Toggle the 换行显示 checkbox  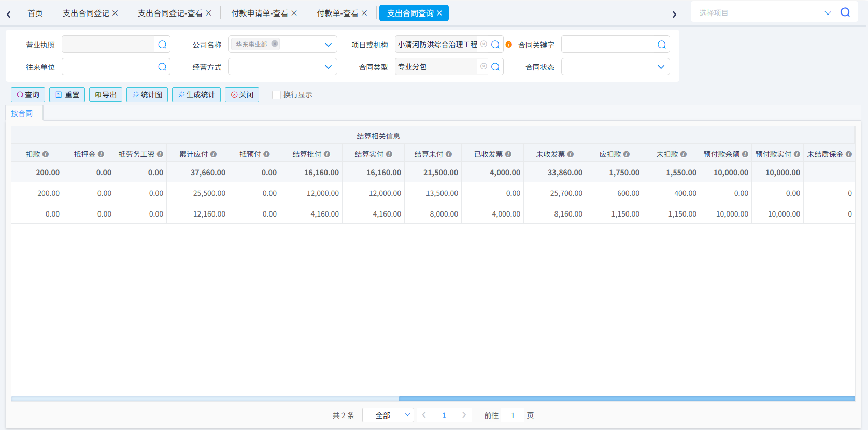[276, 95]
